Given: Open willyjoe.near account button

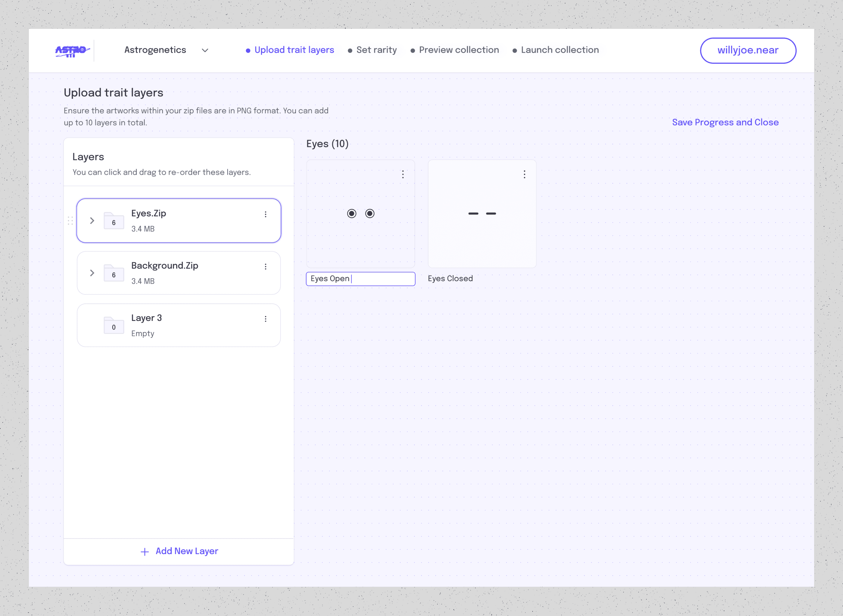Looking at the screenshot, I should 748,50.
